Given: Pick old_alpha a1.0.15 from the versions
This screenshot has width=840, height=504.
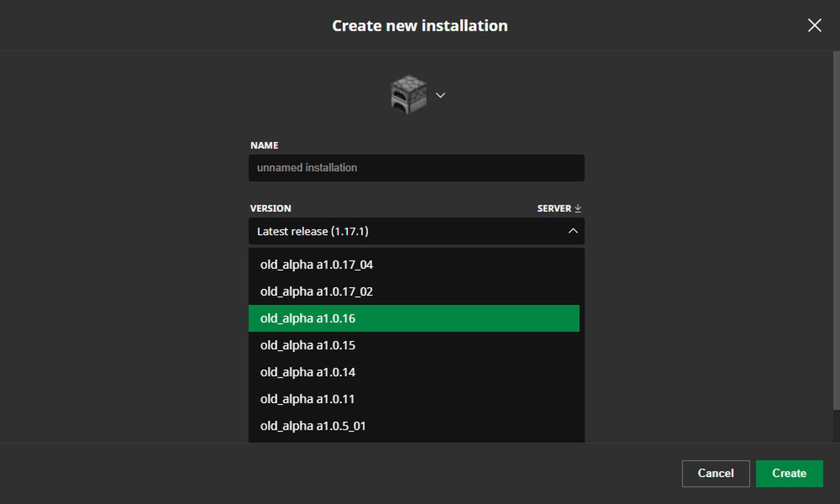Looking at the screenshot, I should point(308,346).
